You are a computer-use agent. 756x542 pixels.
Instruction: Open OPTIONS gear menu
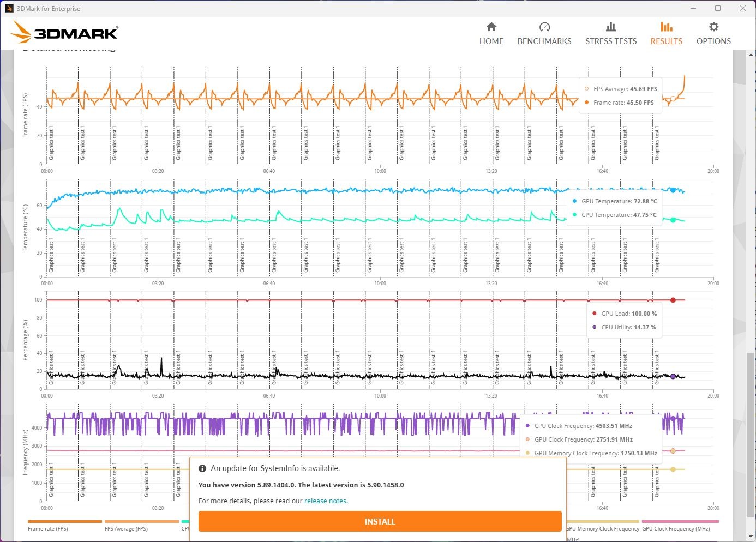(713, 34)
